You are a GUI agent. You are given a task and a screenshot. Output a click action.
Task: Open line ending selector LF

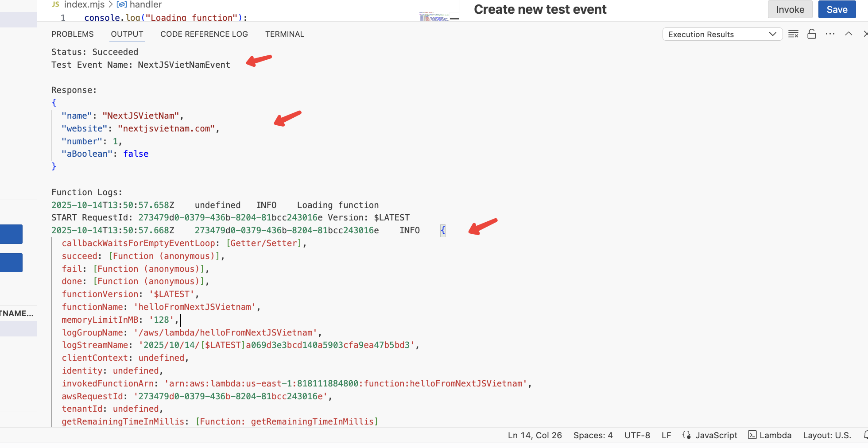(666, 435)
